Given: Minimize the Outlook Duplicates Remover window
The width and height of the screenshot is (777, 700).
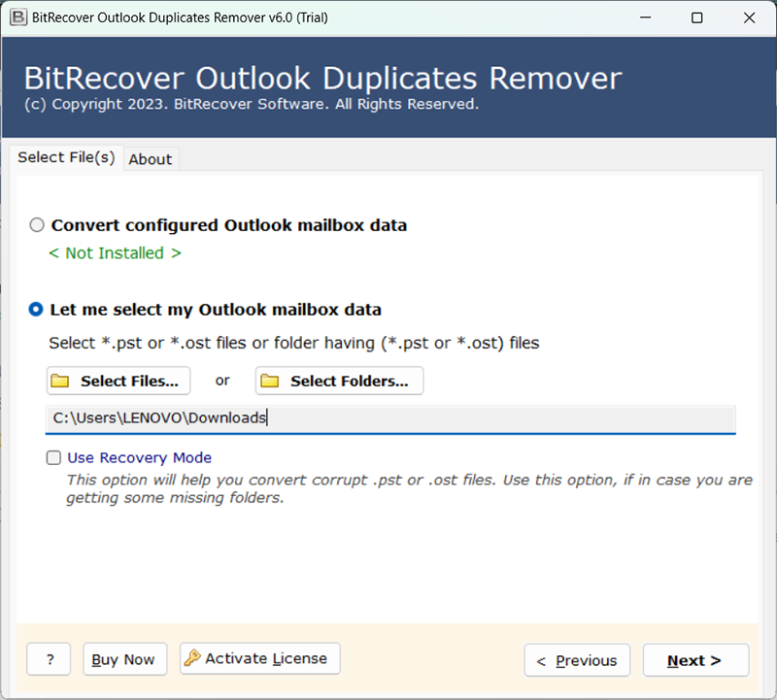Looking at the screenshot, I should click(645, 17).
